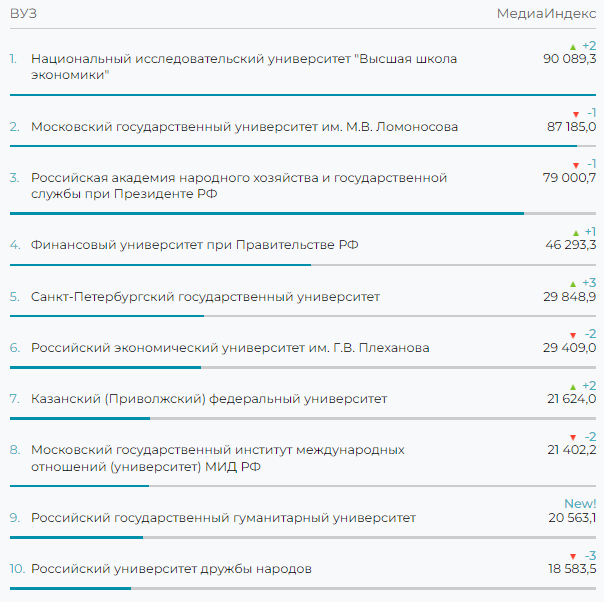The image size is (604, 602).
Task: Click green up arrow for Казанский федеральный университет
Action: click(x=573, y=387)
